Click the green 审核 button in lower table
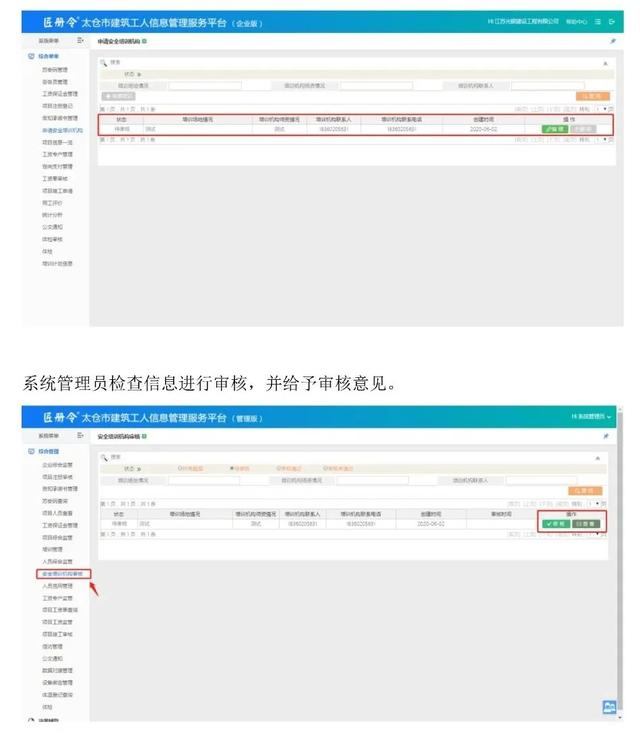The height and width of the screenshot is (753, 640). point(554,523)
